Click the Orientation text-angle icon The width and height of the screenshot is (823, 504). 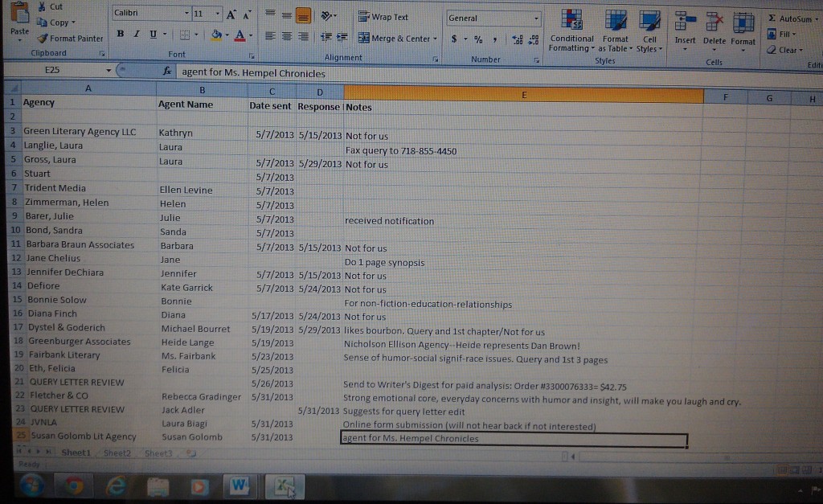point(326,16)
